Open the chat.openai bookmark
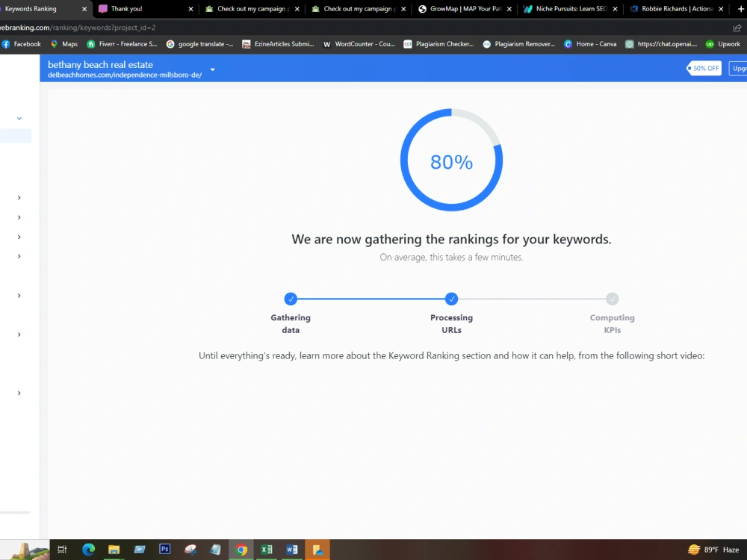The height and width of the screenshot is (560, 747). (x=661, y=44)
